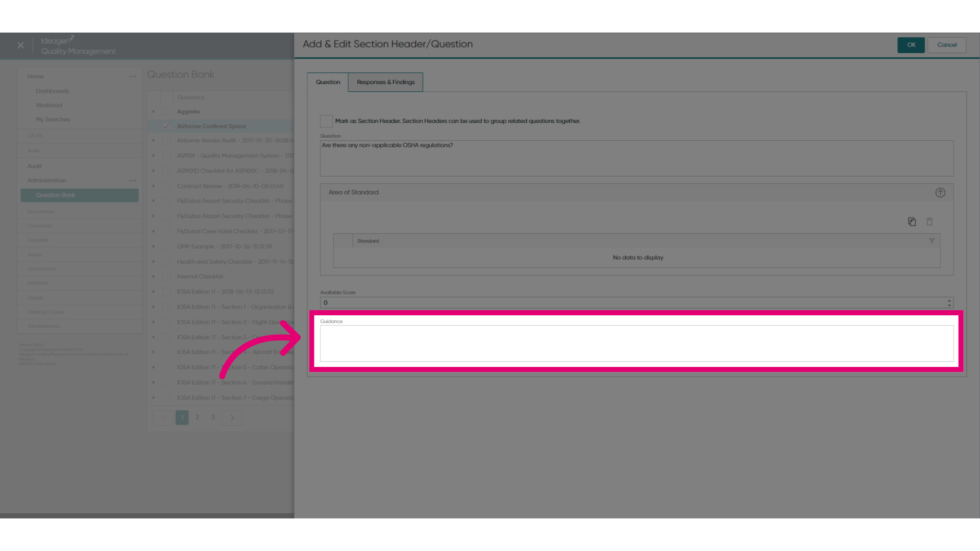The image size is (980, 551).
Task: Switch to the Question tab
Action: point(328,82)
